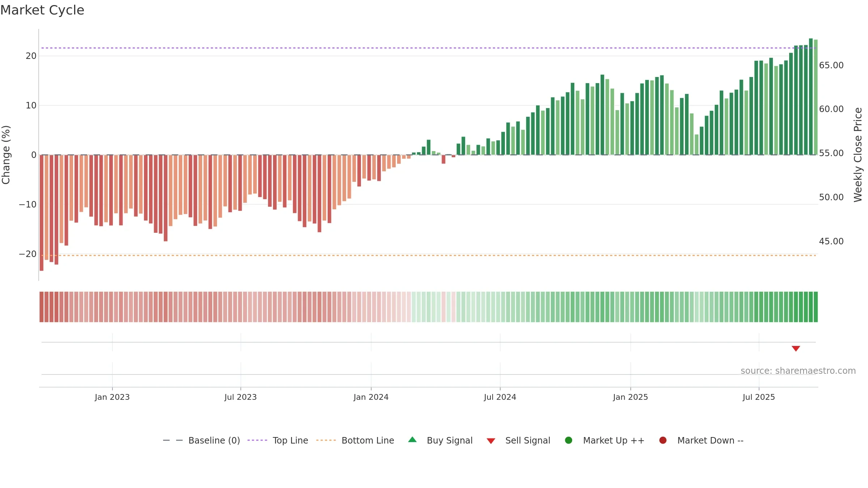Click the −20 tick on Change axis
Image resolution: width=868 pixels, height=488 pixels.
click(28, 254)
